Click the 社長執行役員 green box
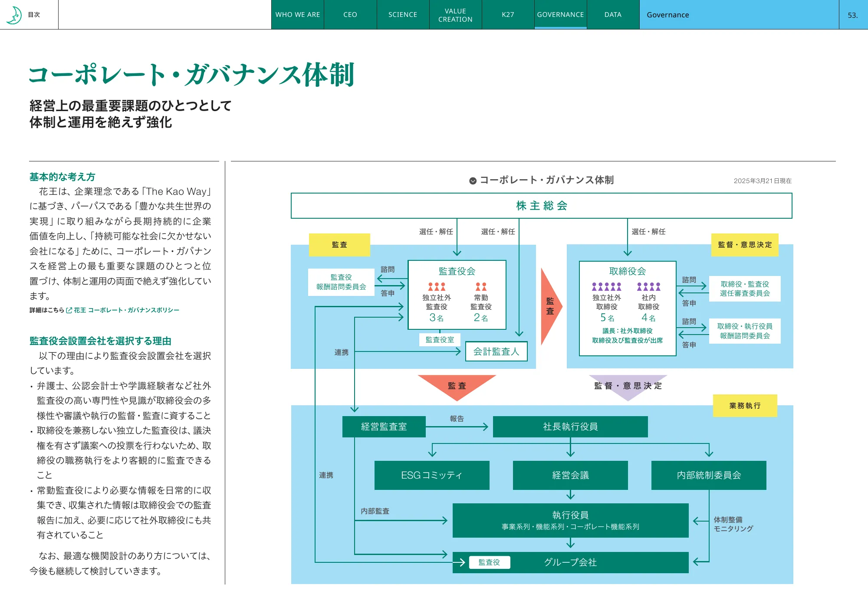This screenshot has height=614, width=868. [570, 427]
